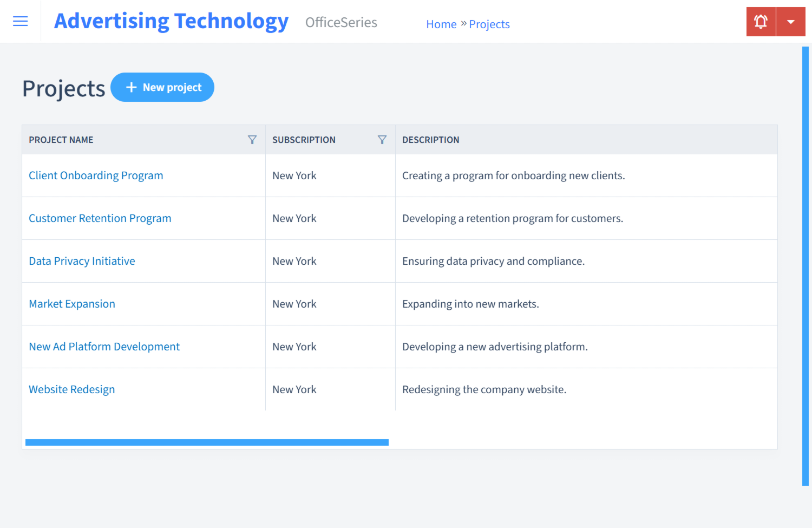Click the breadcrumb separator arrow icon
Image resolution: width=812 pixels, height=528 pixels.
coord(464,23)
